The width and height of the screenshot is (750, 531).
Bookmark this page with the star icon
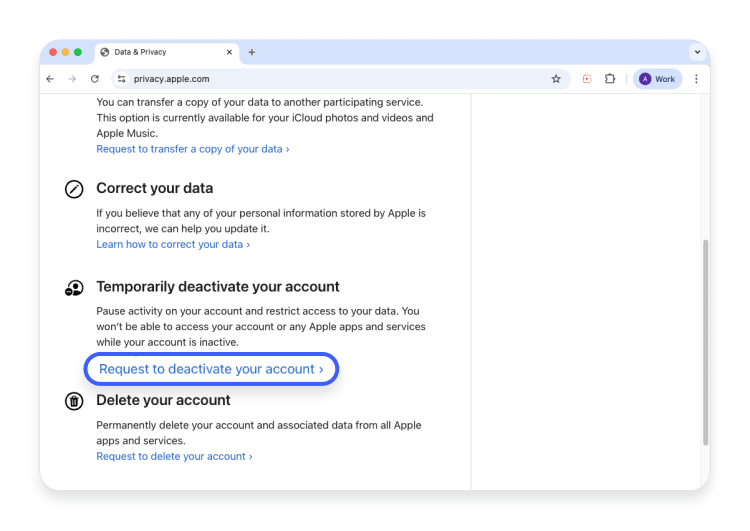point(556,79)
